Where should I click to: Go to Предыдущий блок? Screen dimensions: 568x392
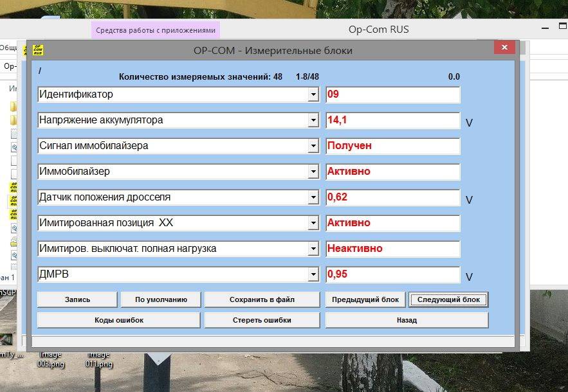click(365, 299)
